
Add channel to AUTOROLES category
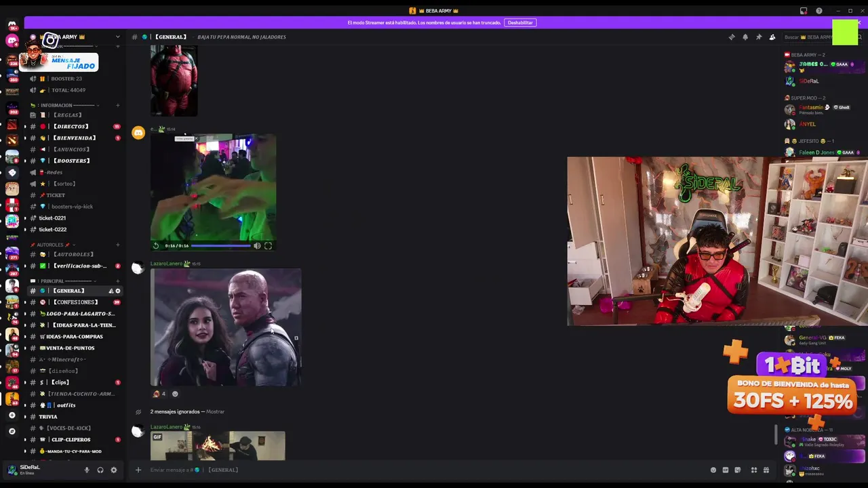tap(117, 245)
